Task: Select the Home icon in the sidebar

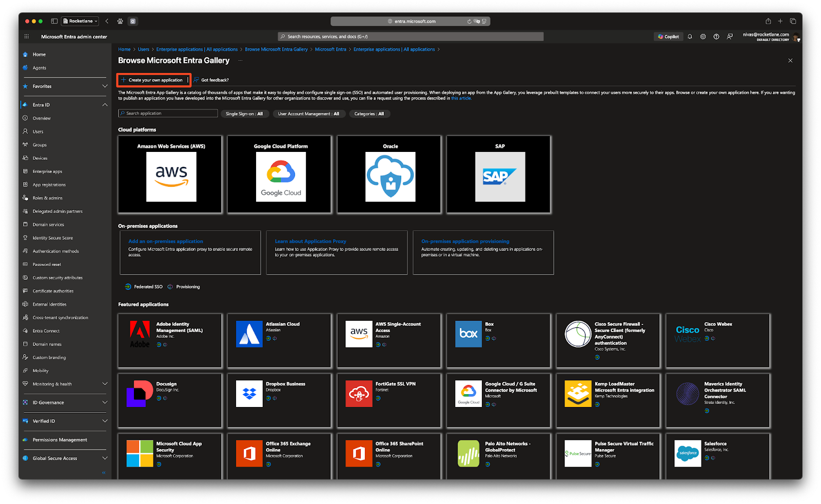Action: 25,54
